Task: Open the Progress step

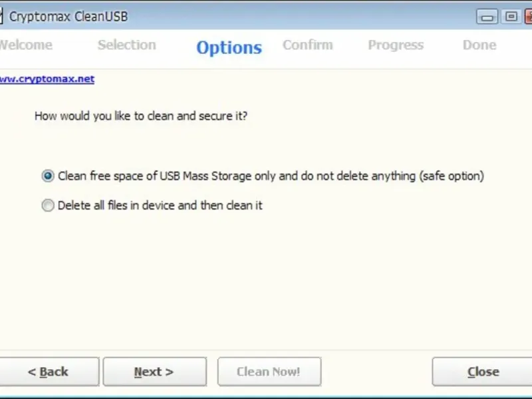Action: pyautogui.click(x=396, y=45)
